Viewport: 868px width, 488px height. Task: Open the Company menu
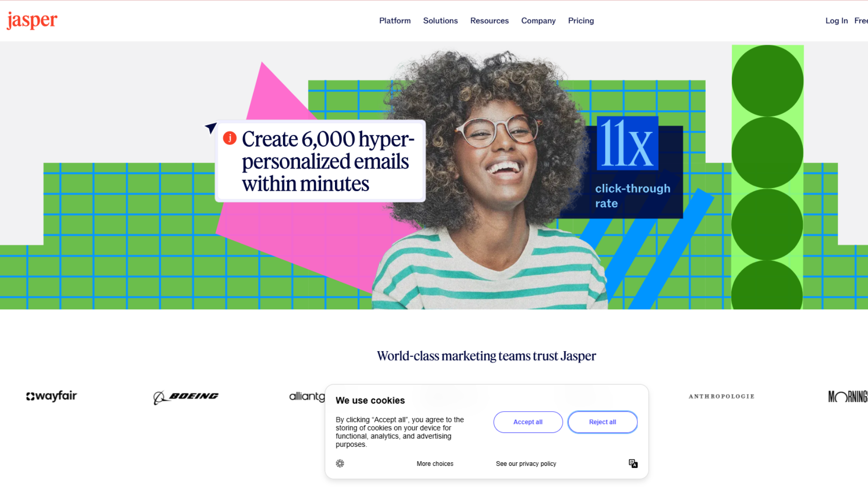click(538, 21)
